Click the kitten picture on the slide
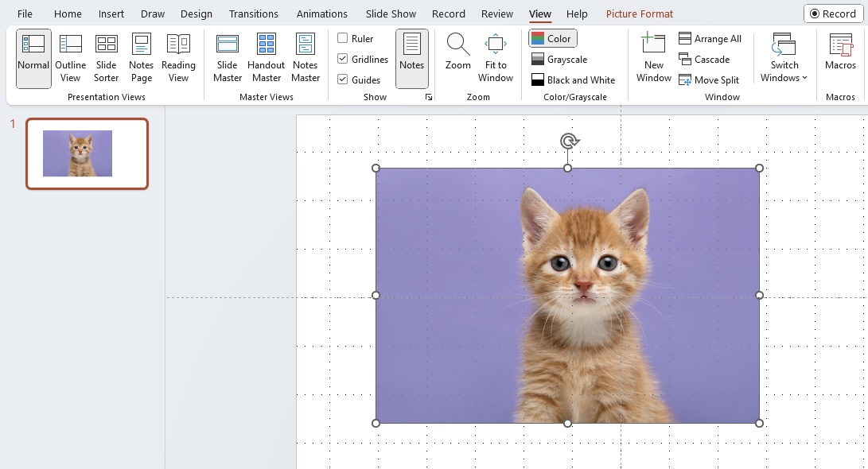The width and height of the screenshot is (868, 469). tap(567, 296)
